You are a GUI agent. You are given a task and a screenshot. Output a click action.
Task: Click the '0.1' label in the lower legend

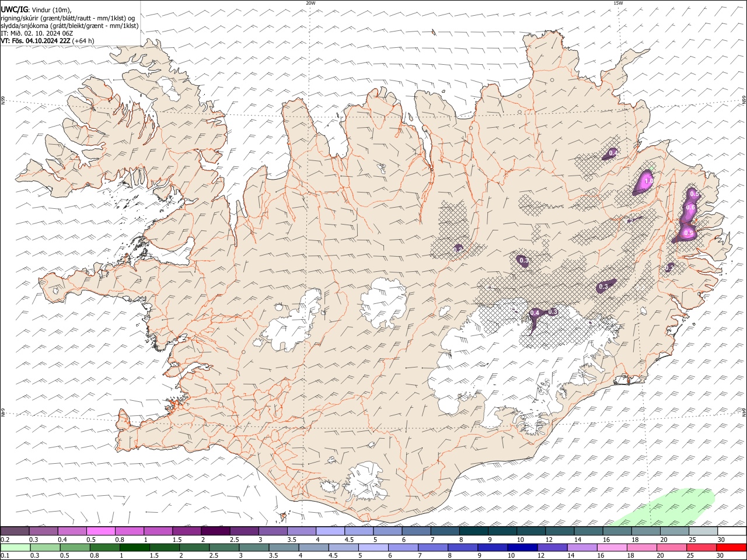5,556
